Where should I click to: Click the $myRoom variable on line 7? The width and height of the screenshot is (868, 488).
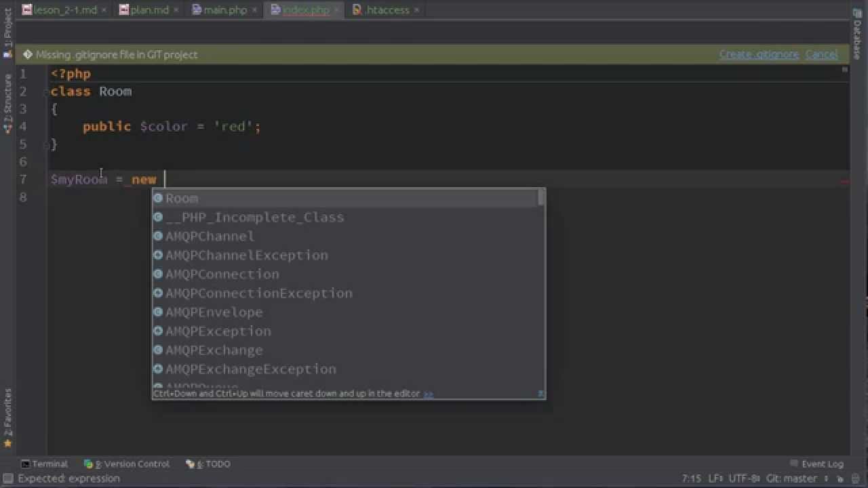[x=79, y=180]
